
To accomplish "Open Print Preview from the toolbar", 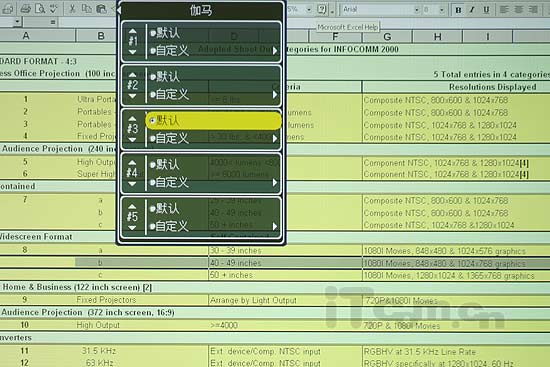I will pyautogui.click(x=40, y=8).
